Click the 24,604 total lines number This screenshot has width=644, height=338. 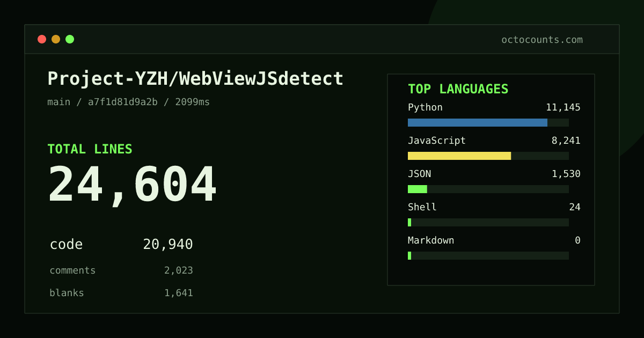(132, 185)
